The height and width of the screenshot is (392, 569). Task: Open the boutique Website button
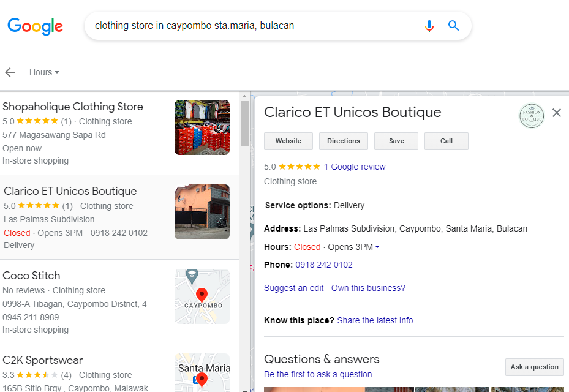pyautogui.click(x=288, y=141)
